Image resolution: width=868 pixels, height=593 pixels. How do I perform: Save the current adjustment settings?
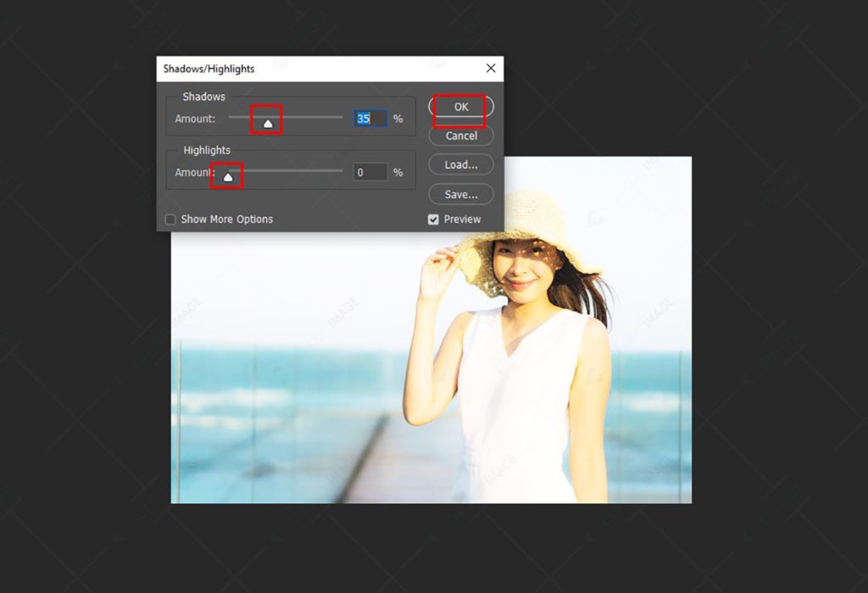point(460,194)
